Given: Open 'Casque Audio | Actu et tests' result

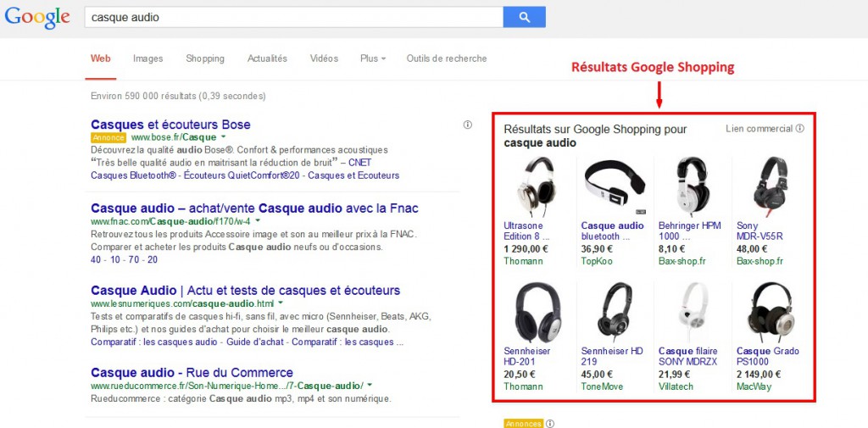Looking at the screenshot, I should (245, 291).
